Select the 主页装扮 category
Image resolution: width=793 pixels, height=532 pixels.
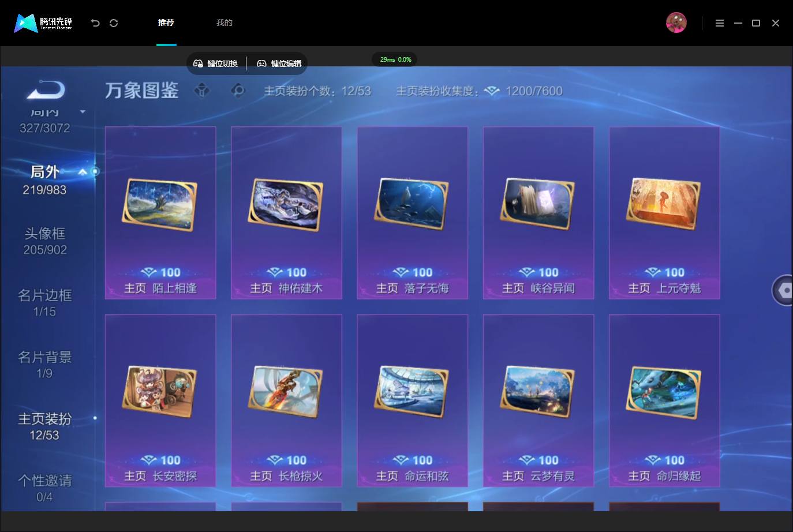click(x=45, y=426)
